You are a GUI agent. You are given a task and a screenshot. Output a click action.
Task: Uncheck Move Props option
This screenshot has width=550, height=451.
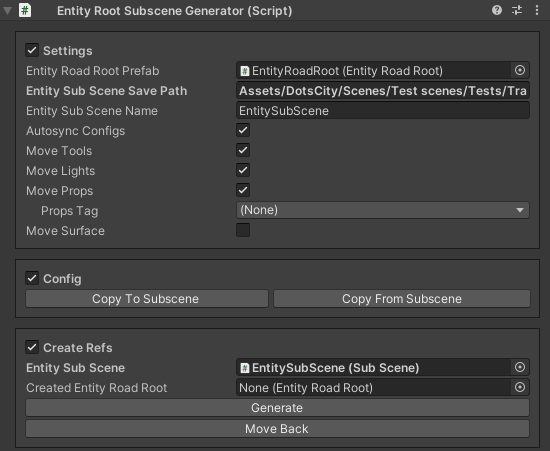coord(243,190)
